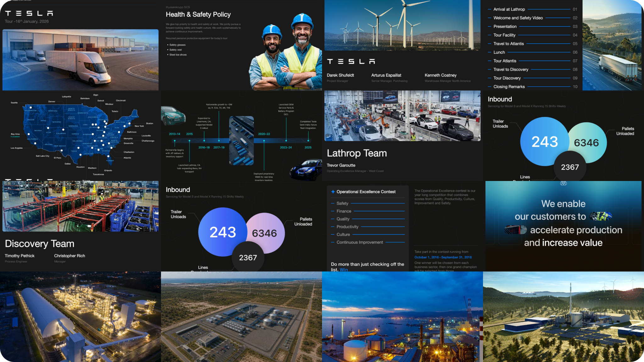This screenshot has width=644, height=362.
Task: Click the Lathrop Team heading
Action: point(357,153)
